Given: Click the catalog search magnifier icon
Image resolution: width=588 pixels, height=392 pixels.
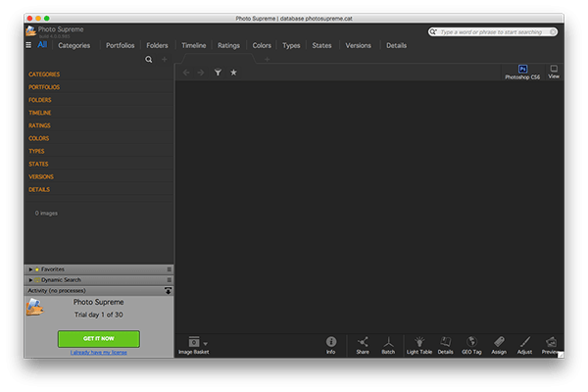Looking at the screenshot, I should point(149,59).
